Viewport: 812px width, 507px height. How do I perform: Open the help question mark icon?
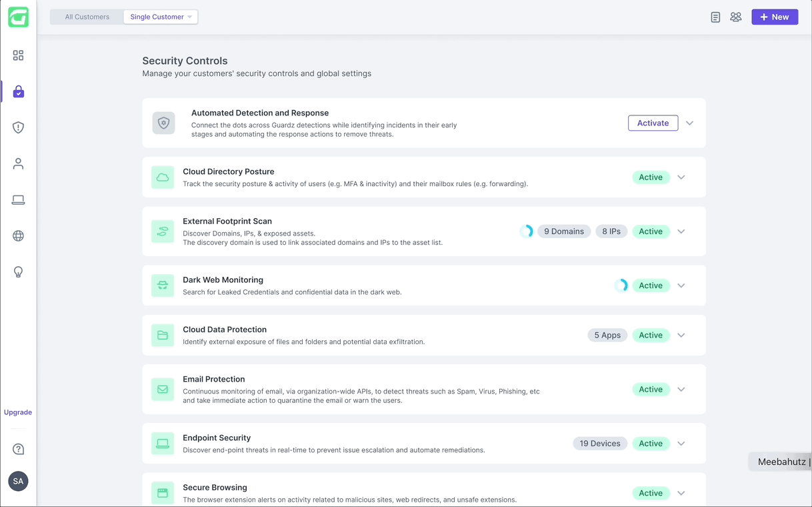click(18, 449)
